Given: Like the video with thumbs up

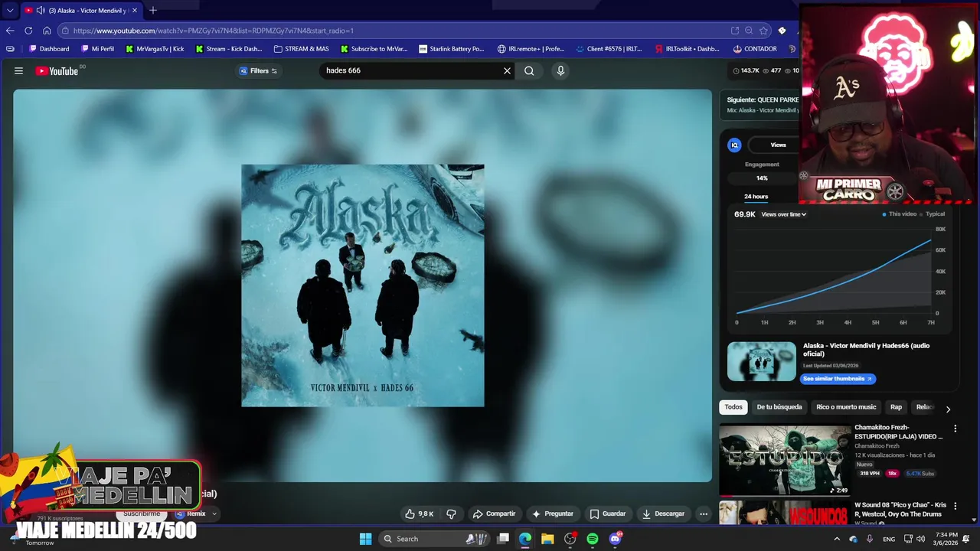Looking at the screenshot, I should tap(420, 514).
